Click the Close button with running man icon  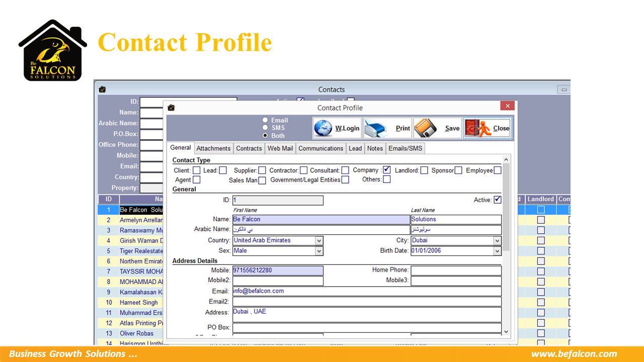[487, 128]
